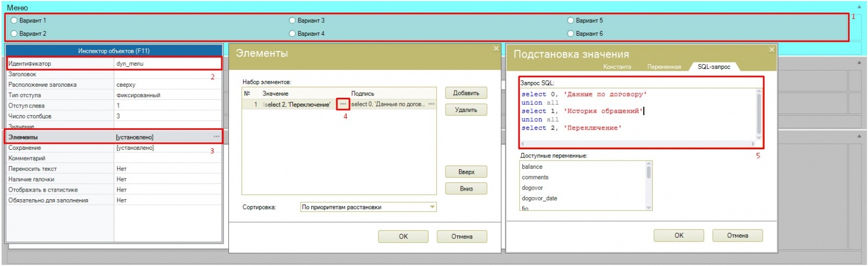Image resolution: width=868 pixels, height=266 pixels.
Task: Click the Идентификатор value field dyn_menu
Action: pyautogui.click(x=167, y=64)
